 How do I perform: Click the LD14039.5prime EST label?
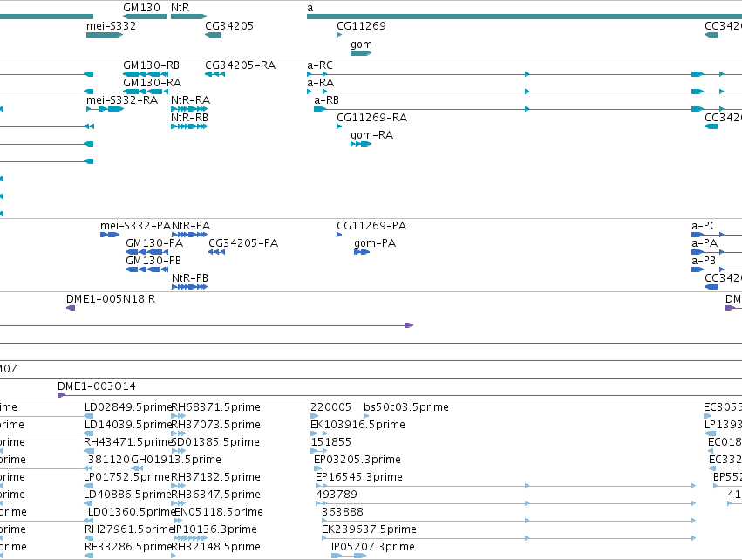pyautogui.click(x=128, y=424)
